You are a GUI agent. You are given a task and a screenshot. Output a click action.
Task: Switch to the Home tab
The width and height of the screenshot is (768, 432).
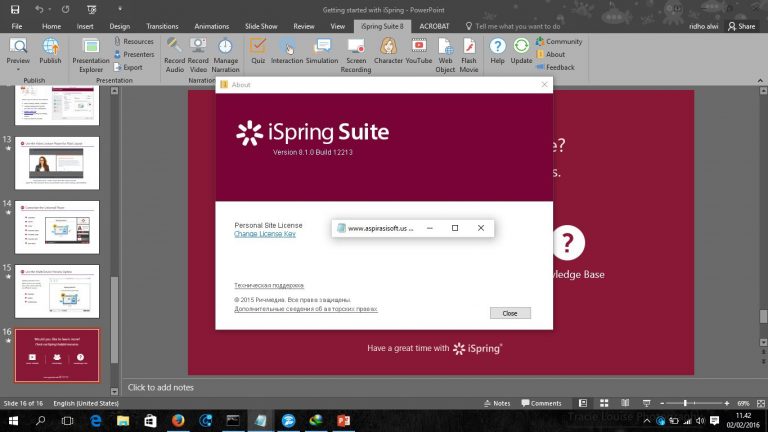pyautogui.click(x=51, y=26)
